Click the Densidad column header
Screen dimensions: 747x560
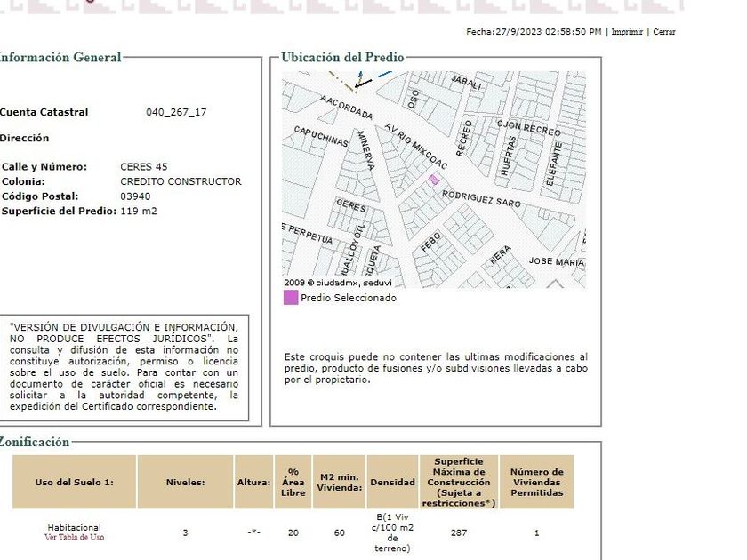(x=392, y=483)
